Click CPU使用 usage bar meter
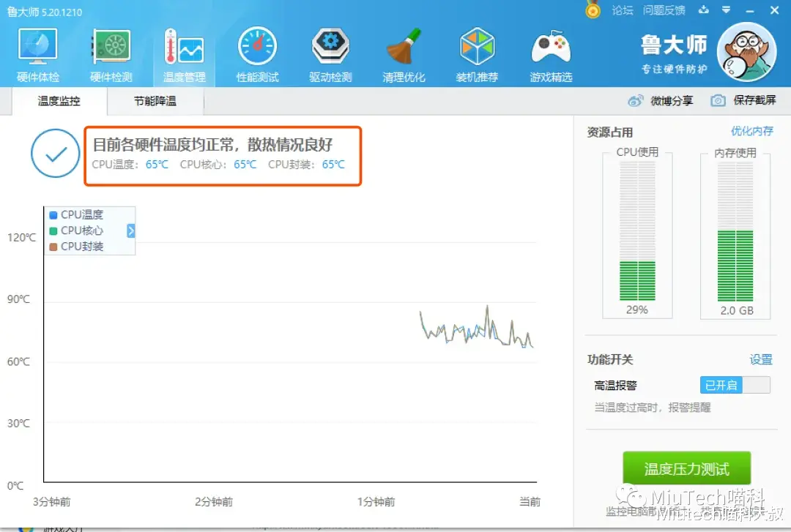This screenshot has height=532, width=791. pos(637,232)
